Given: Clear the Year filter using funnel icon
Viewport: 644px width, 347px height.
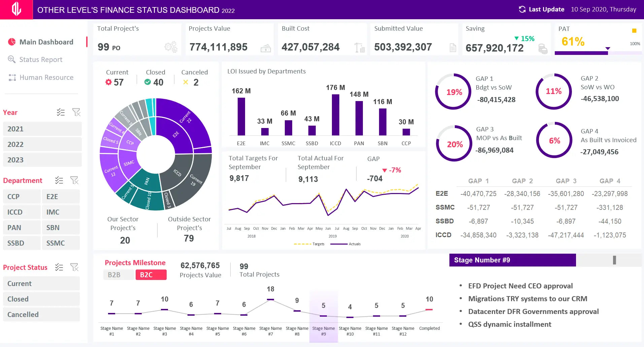Looking at the screenshot, I should [x=76, y=112].
